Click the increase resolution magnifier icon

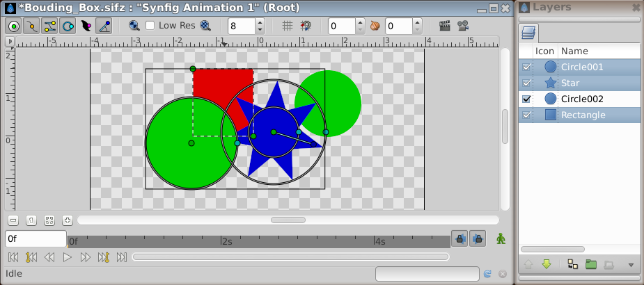(x=205, y=26)
